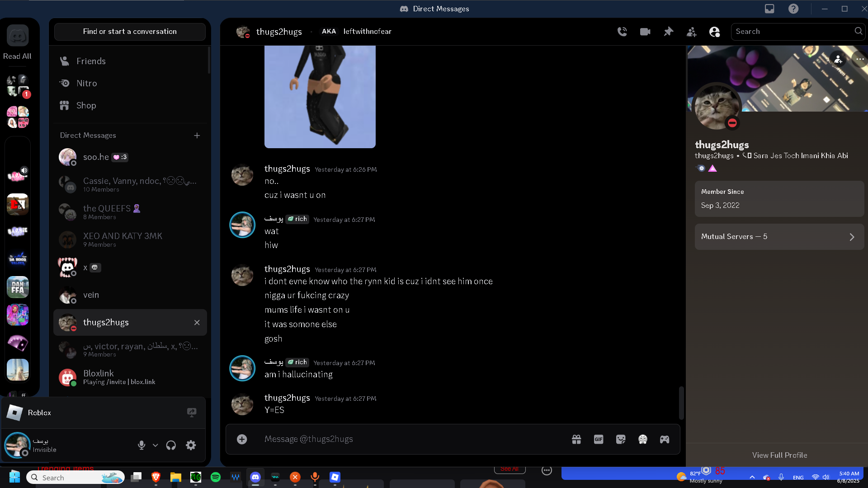Image resolution: width=868 pixels, height=488 pixels.
Task: Hide the user profile panel
Action: point(714,32)
